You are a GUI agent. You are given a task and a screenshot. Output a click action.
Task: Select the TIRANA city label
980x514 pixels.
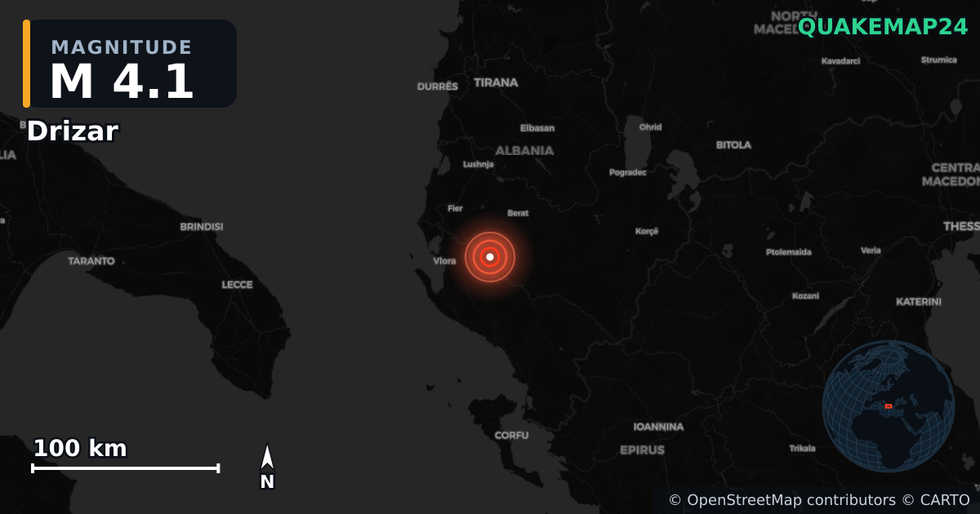[496, 82]
